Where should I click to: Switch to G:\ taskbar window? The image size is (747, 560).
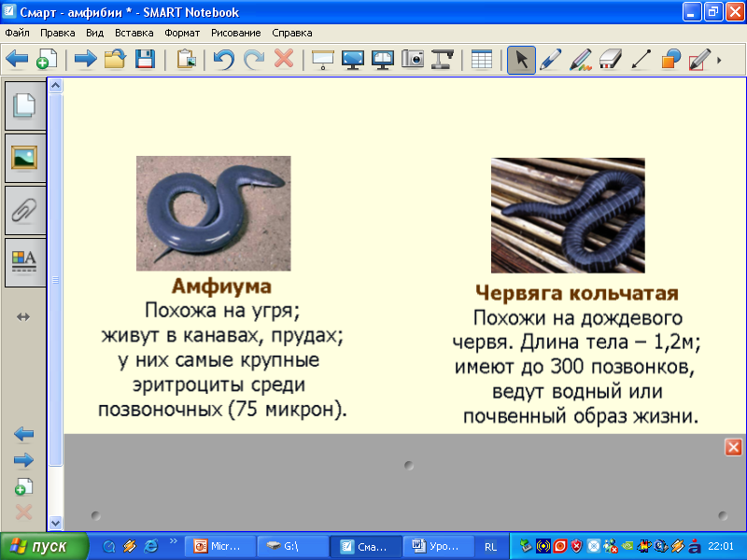(x=293, y=546)
